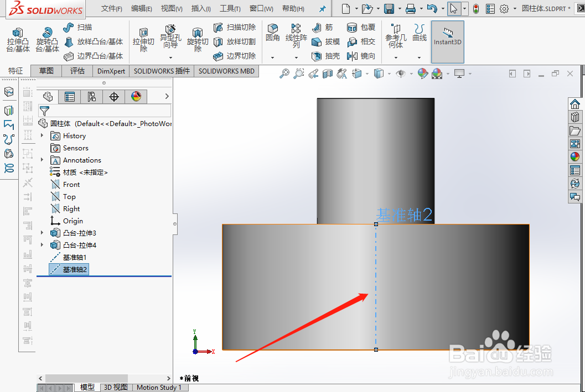Open the ConfigurationManager tab
The image size is (585, 392).
(92, 97)
